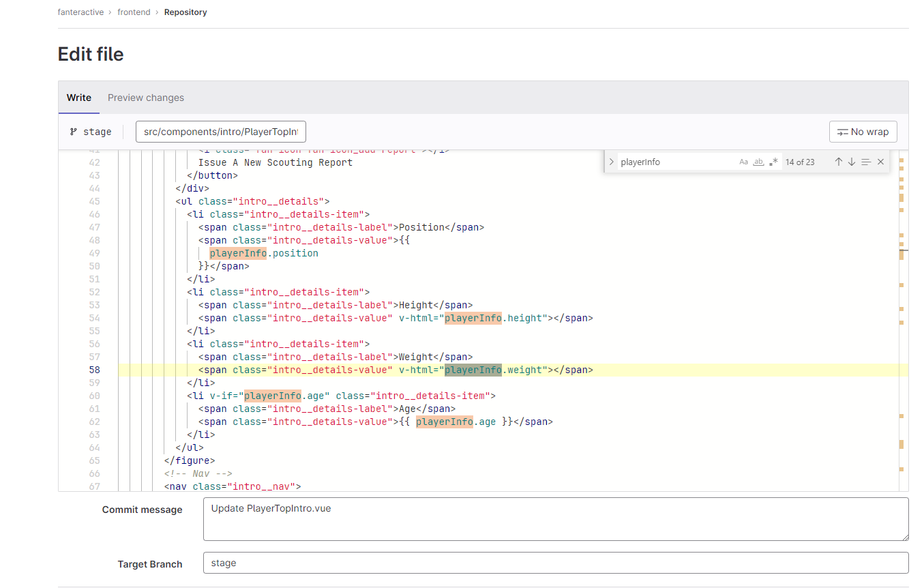The image size is (924, 588).
Task: Expand replace mode chevron in find widget
Action: [x=611, y=162]
